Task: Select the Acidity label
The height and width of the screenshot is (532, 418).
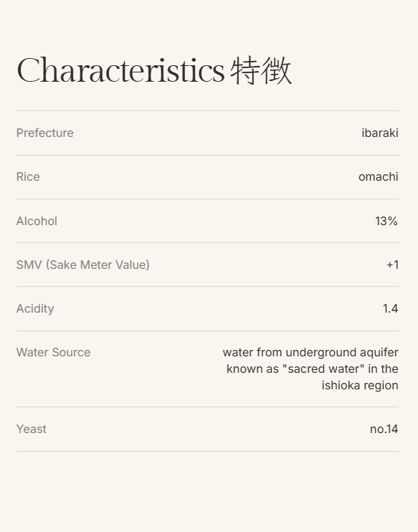Action: click(35, 309)
